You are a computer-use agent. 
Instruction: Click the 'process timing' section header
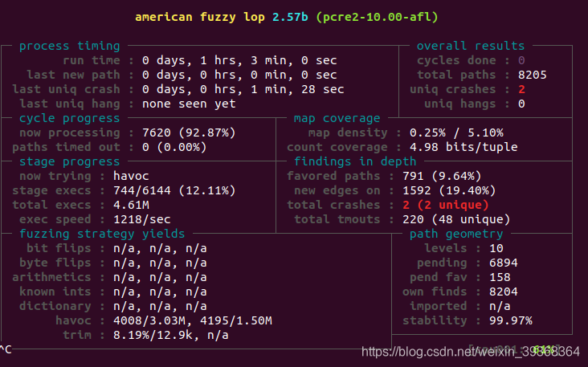click(69, 46)
